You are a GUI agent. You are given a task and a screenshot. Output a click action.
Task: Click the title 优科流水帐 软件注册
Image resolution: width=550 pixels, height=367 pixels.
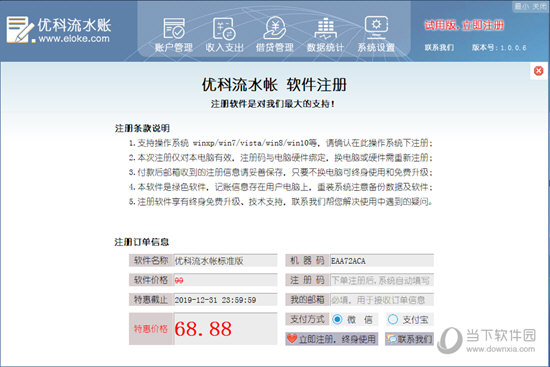(x=274, y=85)
